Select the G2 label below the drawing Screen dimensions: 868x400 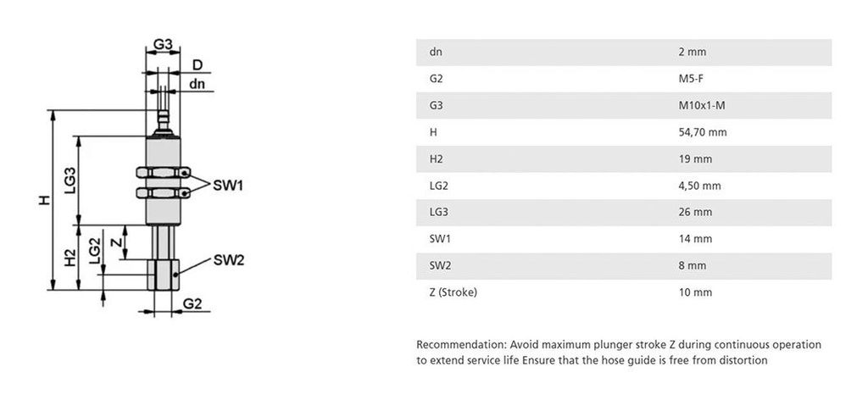pyautogui.click(x=192, y=303)
